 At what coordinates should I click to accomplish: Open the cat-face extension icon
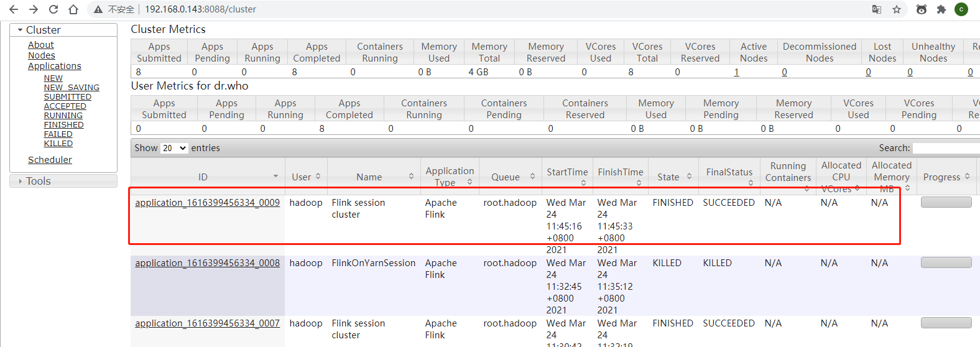(x=922, y=9)
